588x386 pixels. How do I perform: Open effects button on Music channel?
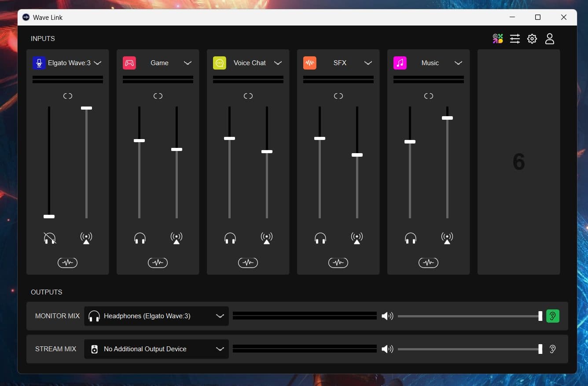pos(428,263)
